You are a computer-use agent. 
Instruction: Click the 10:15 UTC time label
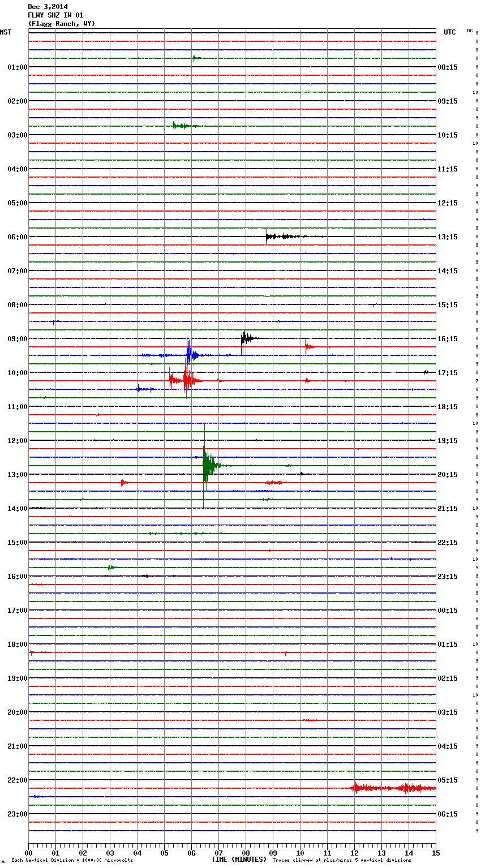(x=448, y=135)
